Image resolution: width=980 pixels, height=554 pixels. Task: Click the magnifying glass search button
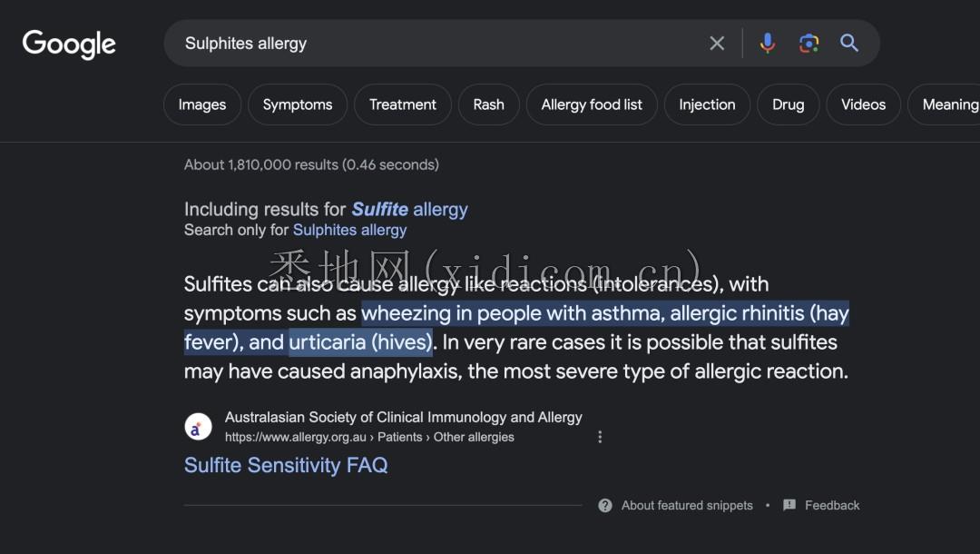tap(849, 43)
